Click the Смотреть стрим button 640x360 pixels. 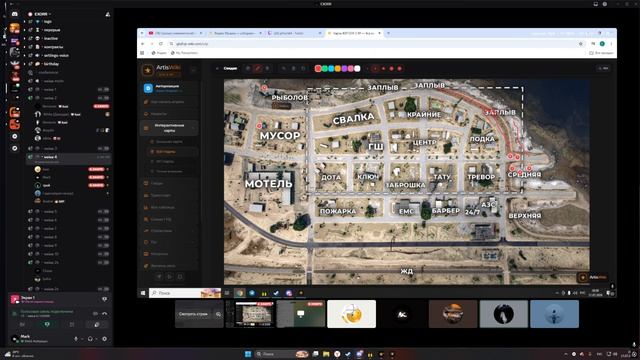[193, 314]
